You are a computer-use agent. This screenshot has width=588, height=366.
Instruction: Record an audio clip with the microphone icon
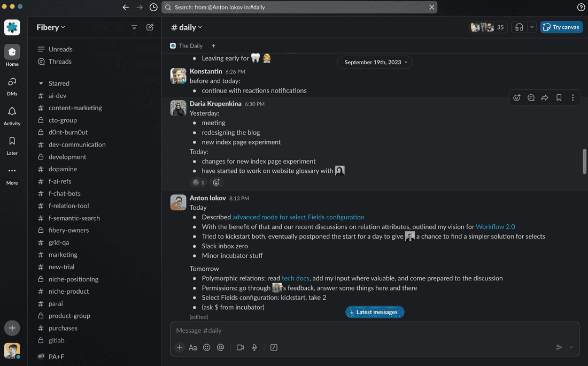[x=254, y=347]
